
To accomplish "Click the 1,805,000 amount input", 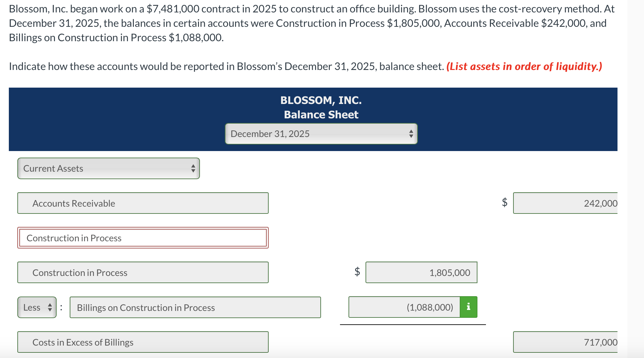I will [421, 272].
